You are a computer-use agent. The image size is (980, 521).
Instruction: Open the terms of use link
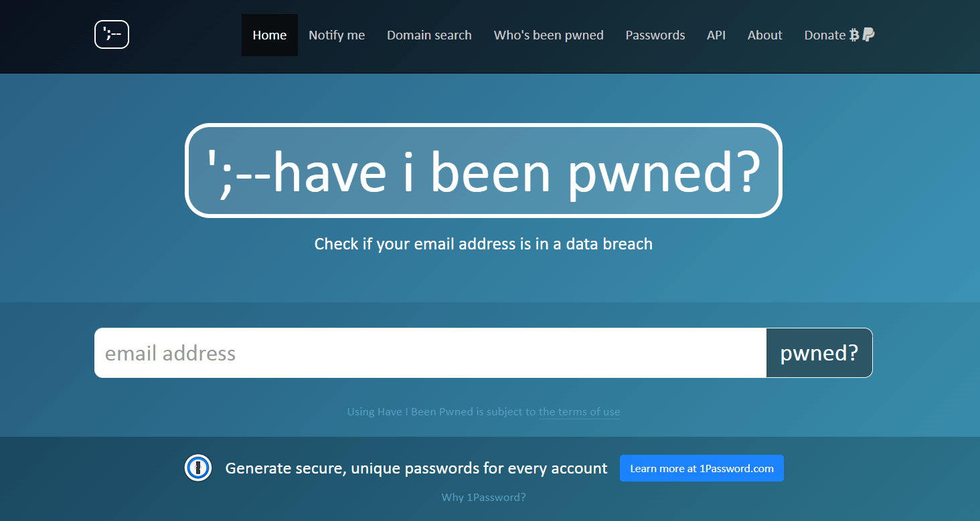[x=580, y=411]
